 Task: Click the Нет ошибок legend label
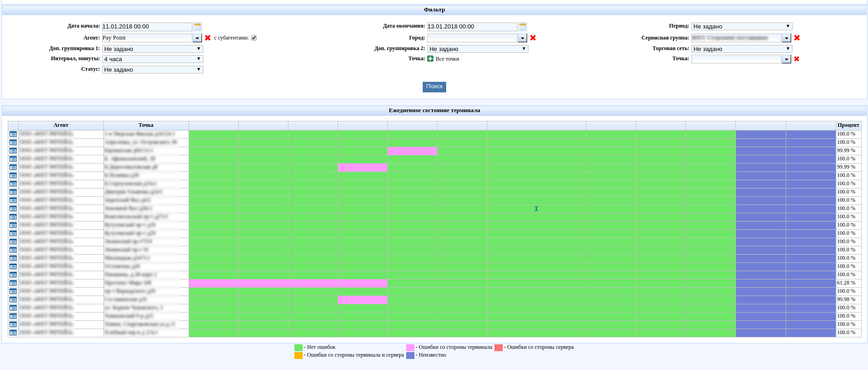[321, 347]
